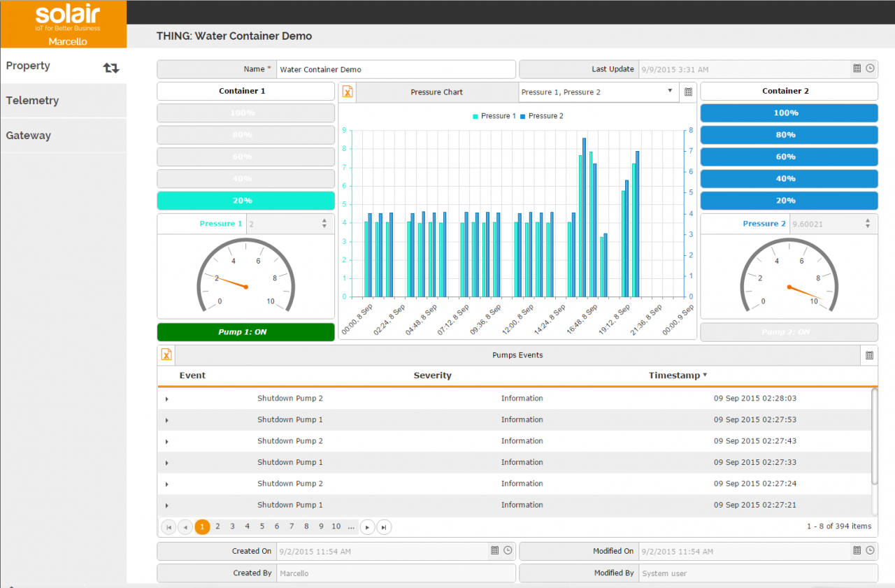
Task: Sort by Event column header
Action: 192,375
